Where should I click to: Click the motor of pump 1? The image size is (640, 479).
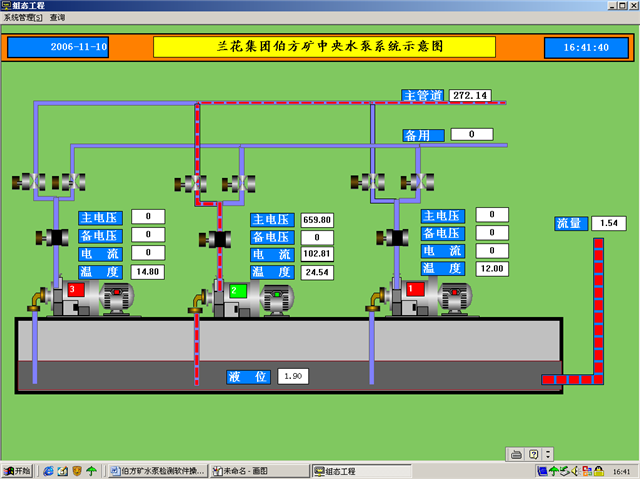coord(455,298)
